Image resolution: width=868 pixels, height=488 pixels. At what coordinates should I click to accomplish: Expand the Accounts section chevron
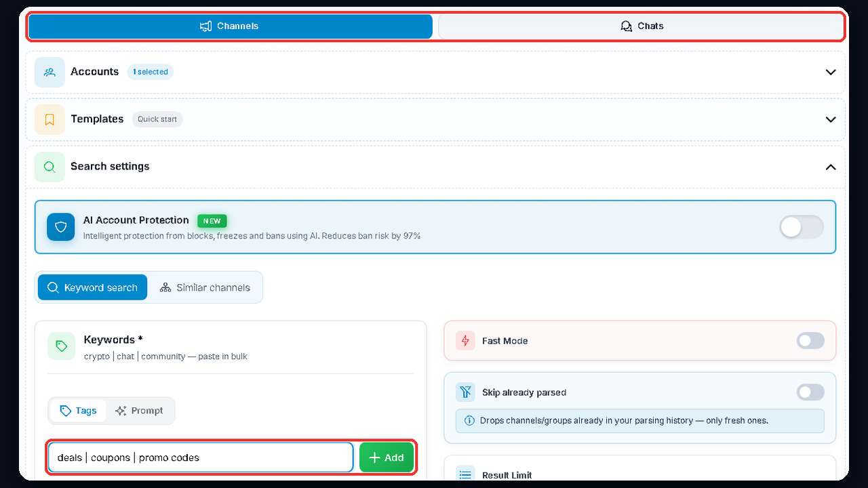[x=831, y=72]
